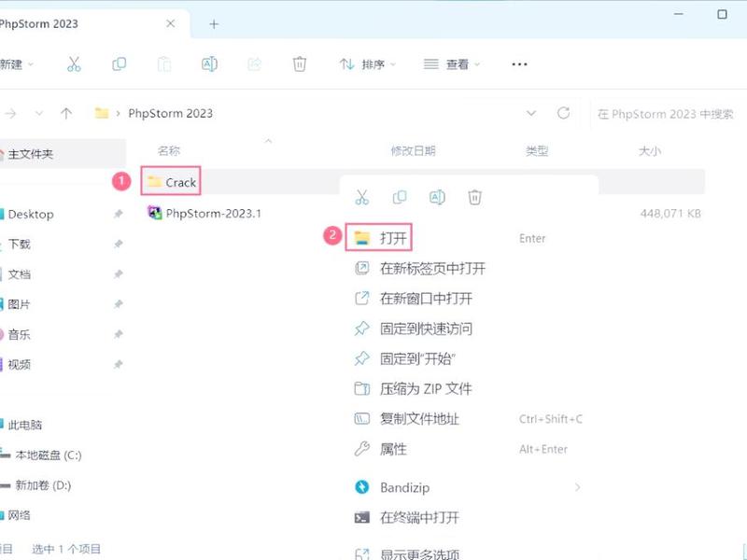Screen dimensions: 747x560
Task: Unpin 音乐 using its pin icon
Action: click(x=118, y=334)
